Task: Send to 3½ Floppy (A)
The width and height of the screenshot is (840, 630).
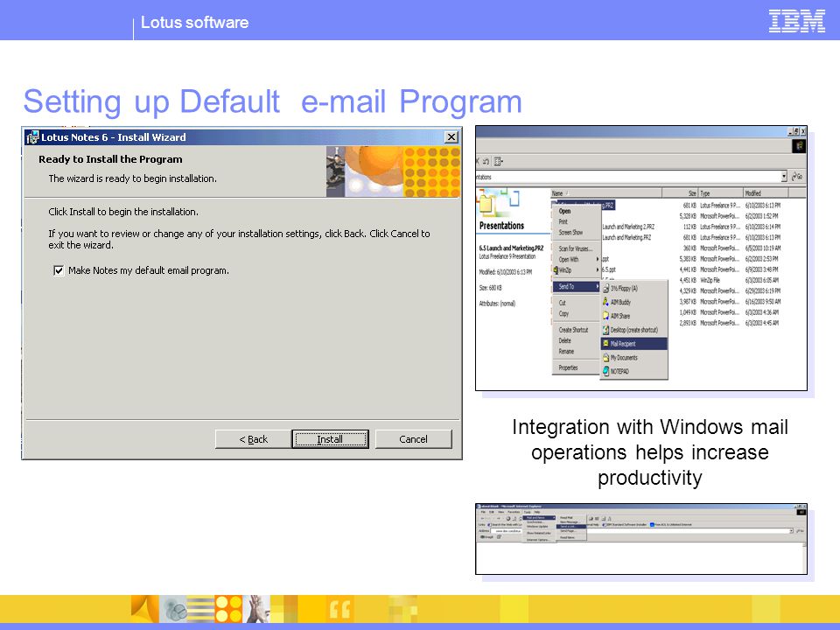Action: 634,288
